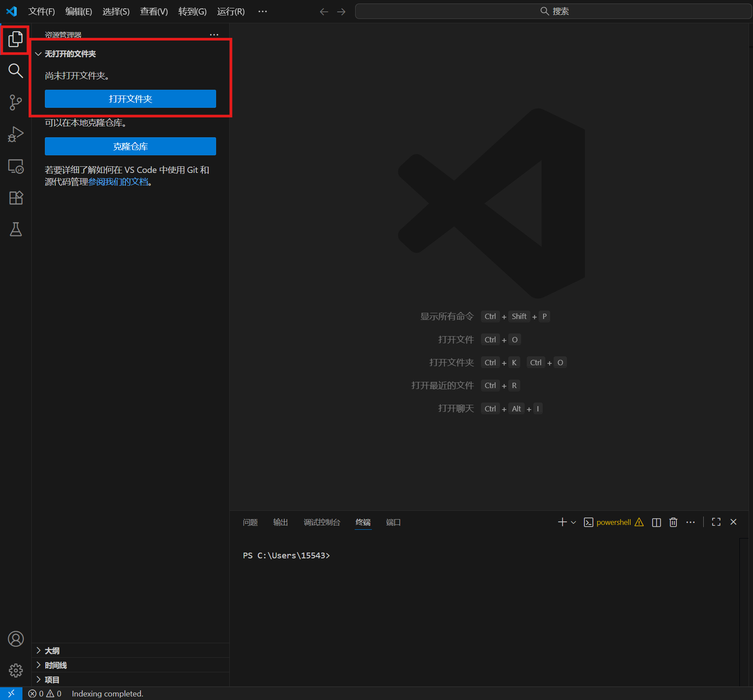Click the 打开文件夹 button
Image resolution: width=753 pixels, height=700 pixels.
pos(130,99)
